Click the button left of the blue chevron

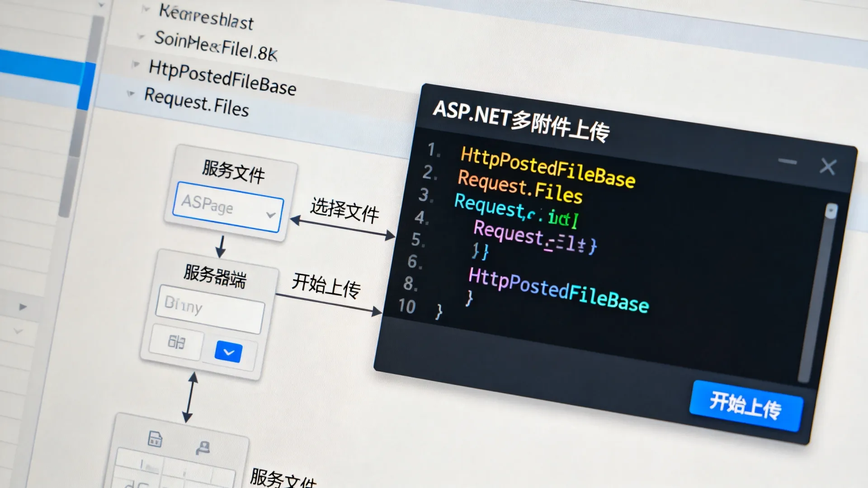tap(176, 342)
